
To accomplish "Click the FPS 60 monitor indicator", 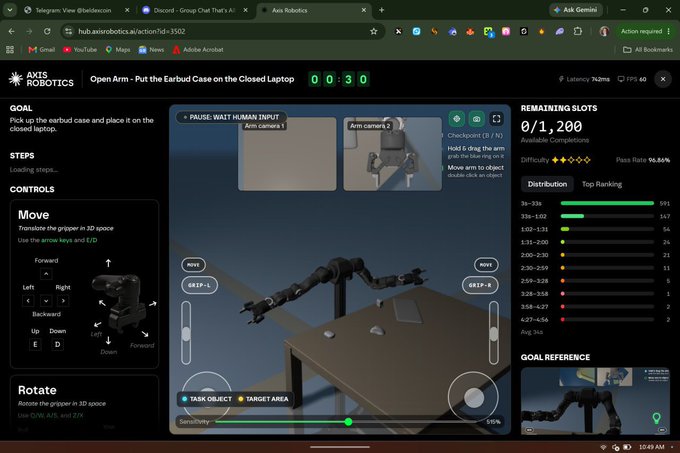I will [x=632, y=79].
